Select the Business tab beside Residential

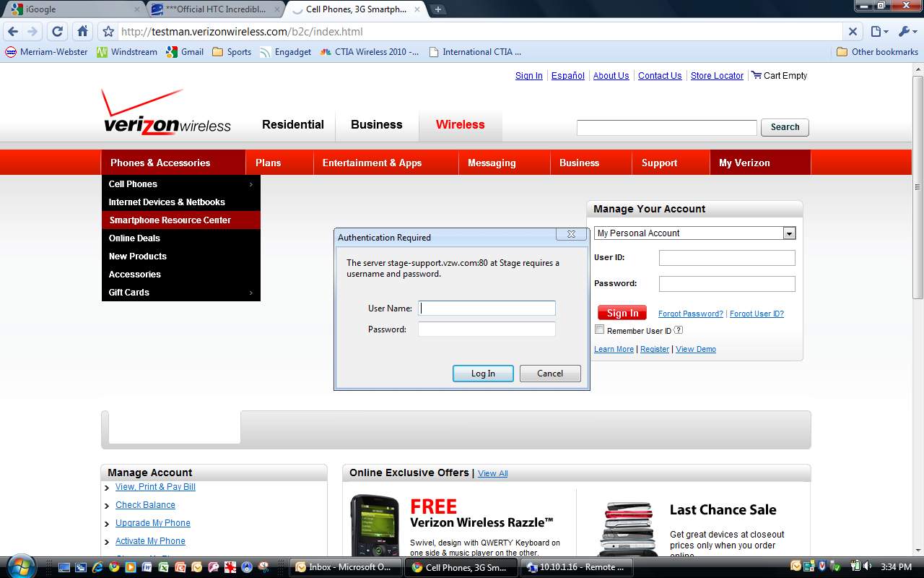coord(377,125)
